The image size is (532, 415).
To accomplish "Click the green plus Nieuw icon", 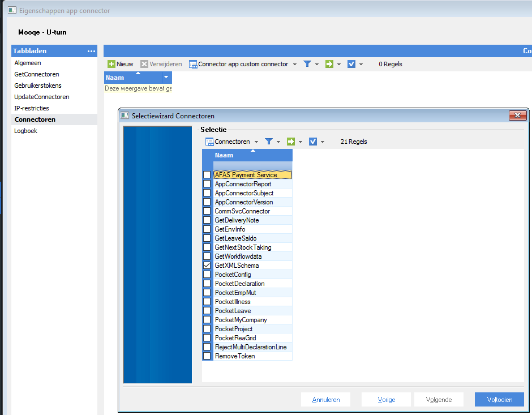I will point(111,64).
